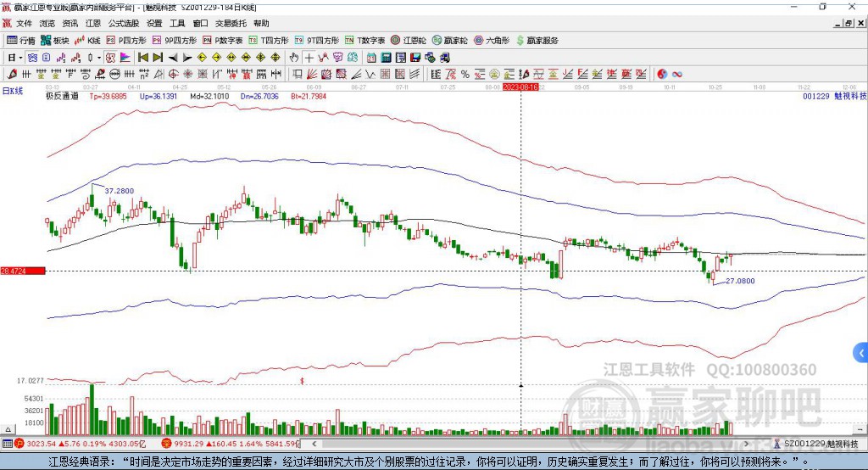The image size is (868, 470).
Task: Click the Md=32.1010 indicator value
Action: [x=209, y=96]
